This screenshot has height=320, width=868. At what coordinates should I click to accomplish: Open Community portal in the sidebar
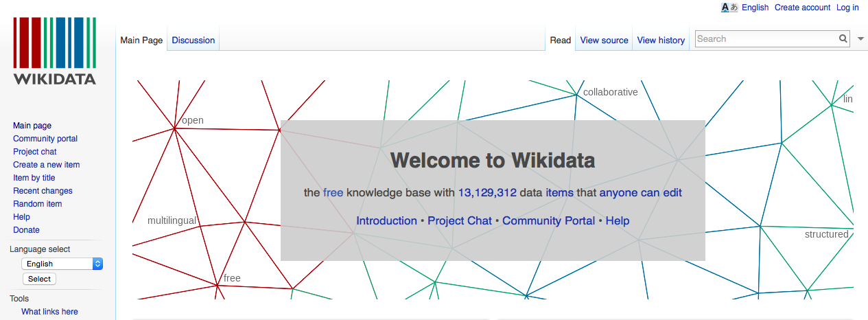45,139
